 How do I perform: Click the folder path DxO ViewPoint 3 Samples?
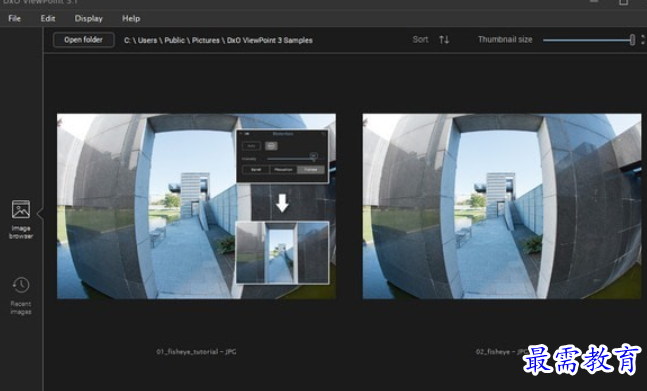269,40
